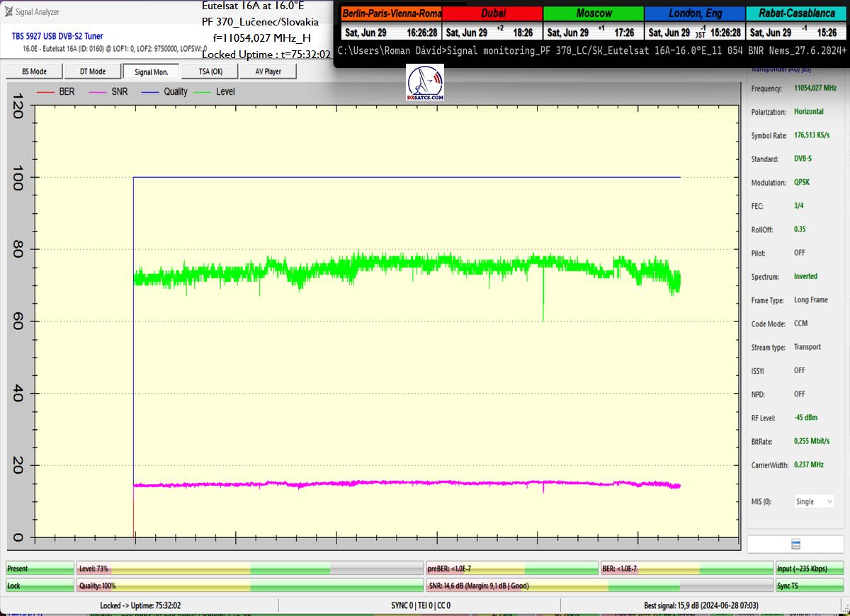Image resolution: width=850 pixels, height=616 pixels.
Task: Switch to DT Mode tab
Action: pos(92,72)
